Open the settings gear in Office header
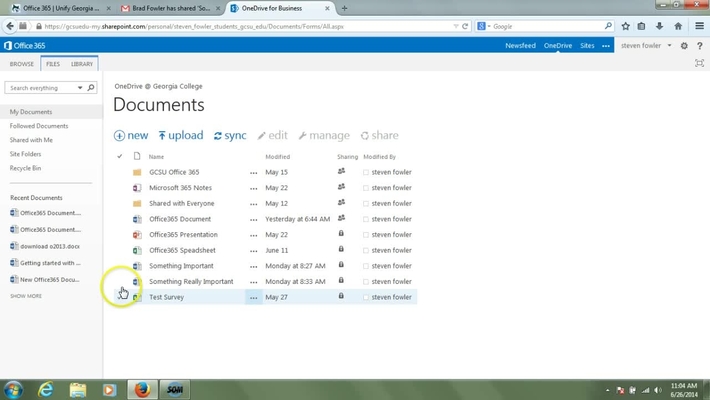 point(684,46)
